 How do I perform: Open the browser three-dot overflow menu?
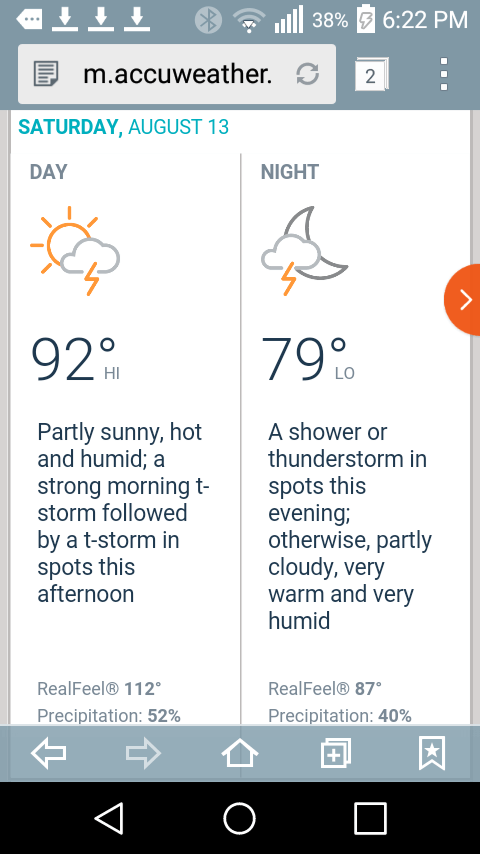(444, 74)
